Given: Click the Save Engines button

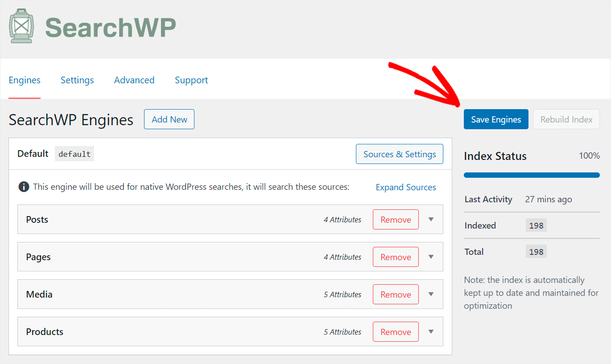Looking at the screenshot, I should tap(496, 119).
